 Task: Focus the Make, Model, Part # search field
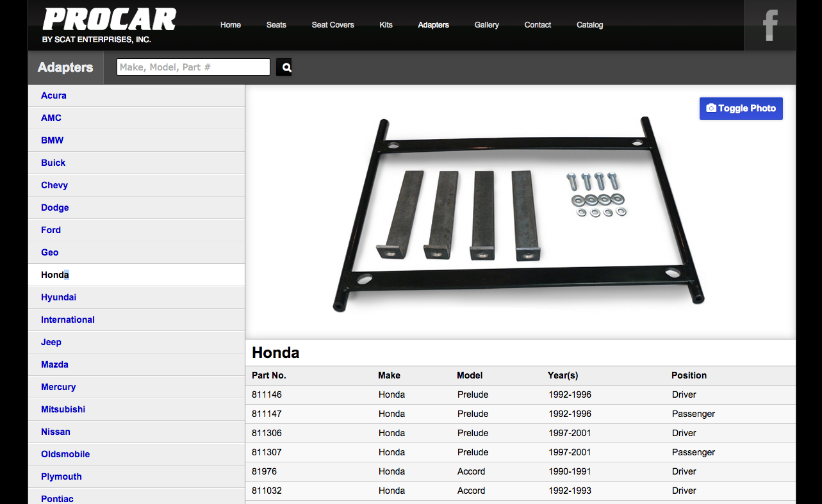[193, 67]
